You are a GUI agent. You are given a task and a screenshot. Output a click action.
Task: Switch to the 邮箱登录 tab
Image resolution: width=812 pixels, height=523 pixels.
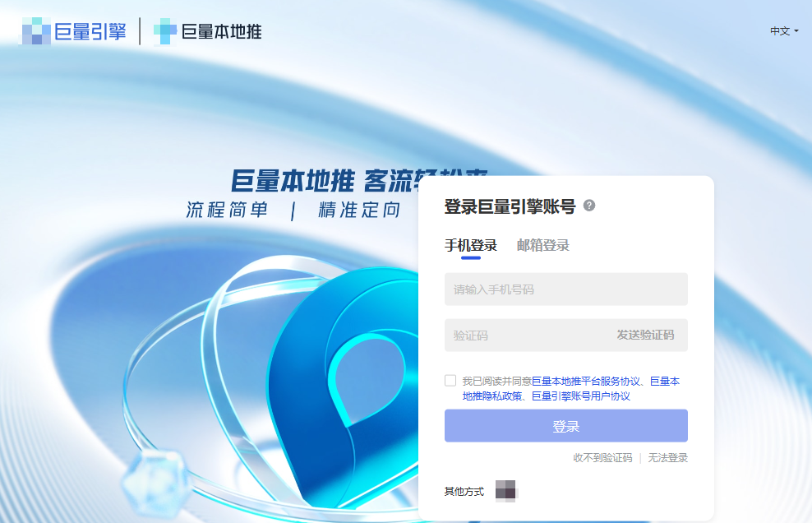(542, 245)
